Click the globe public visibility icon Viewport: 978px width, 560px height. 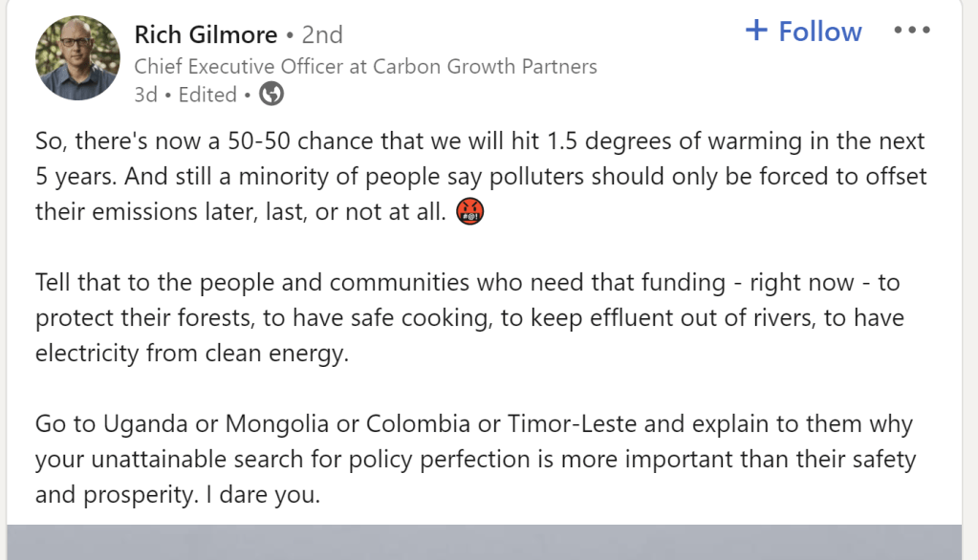pos(272,95)
